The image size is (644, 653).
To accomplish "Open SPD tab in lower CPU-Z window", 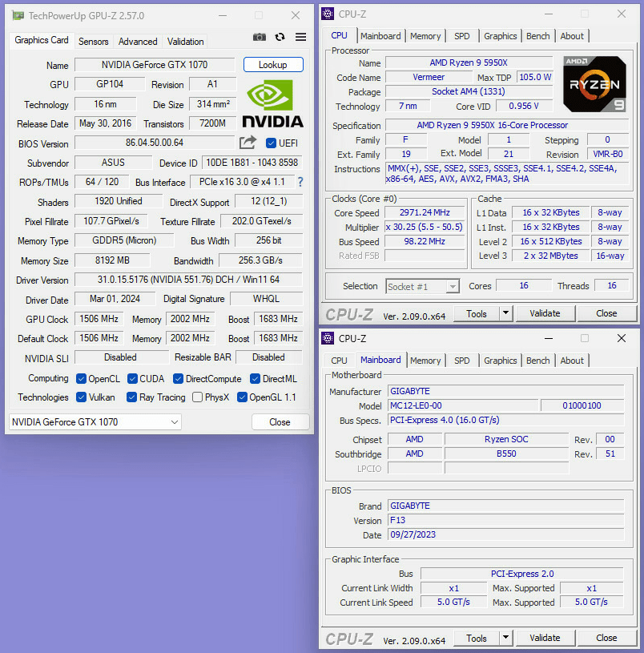I will tap(461, 361).
